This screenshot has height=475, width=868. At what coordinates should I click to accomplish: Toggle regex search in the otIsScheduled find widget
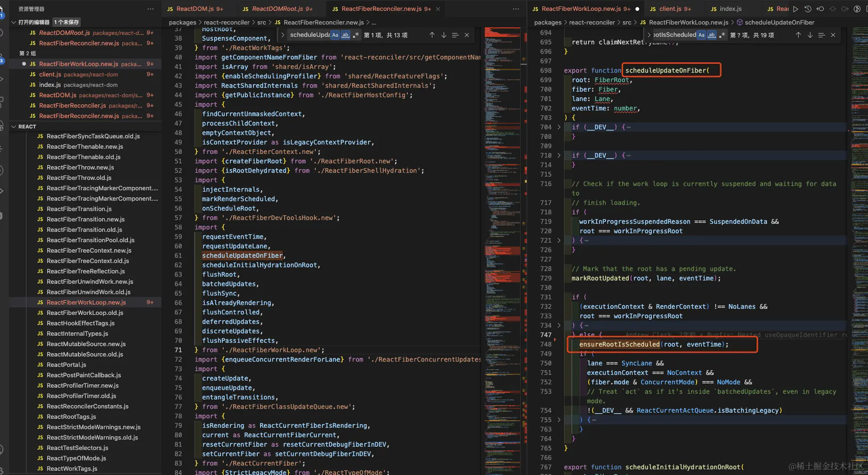click(x=722, y=35)
